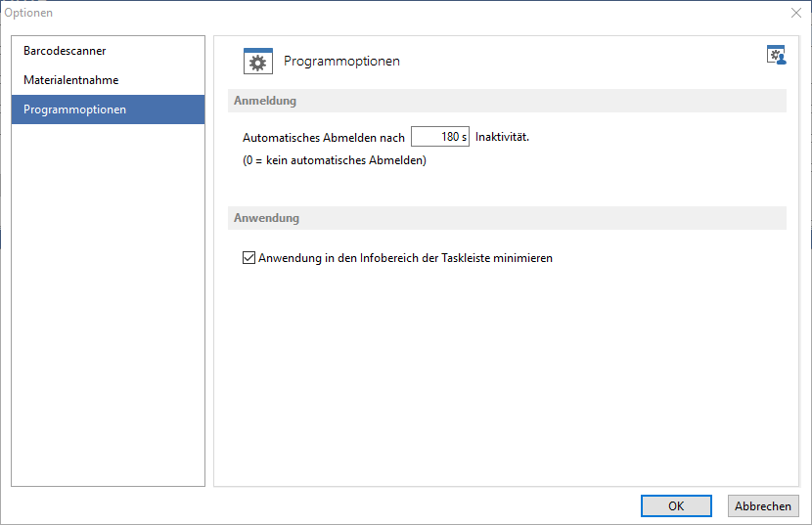Click the 'Automatisches Abmelden nach' label
Screen dimensions: 812x525
pos(324,138)
